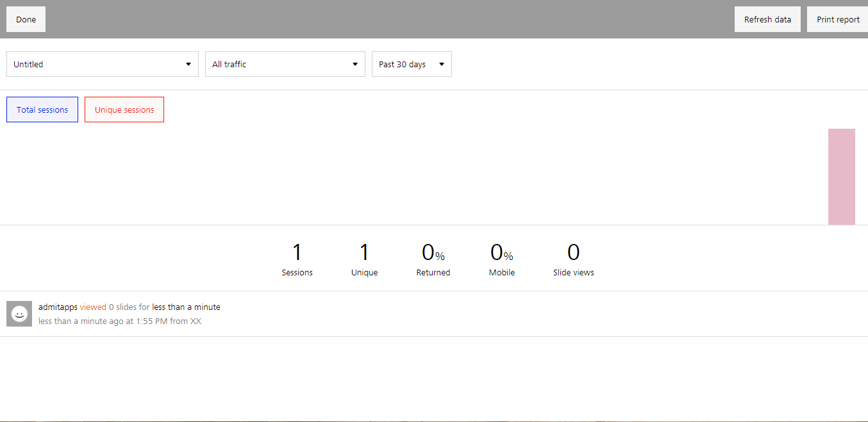Click the admitapps smiley avatar icon
Image resolution: width=868 pixels, height=422 pixels.
[19, 314]
